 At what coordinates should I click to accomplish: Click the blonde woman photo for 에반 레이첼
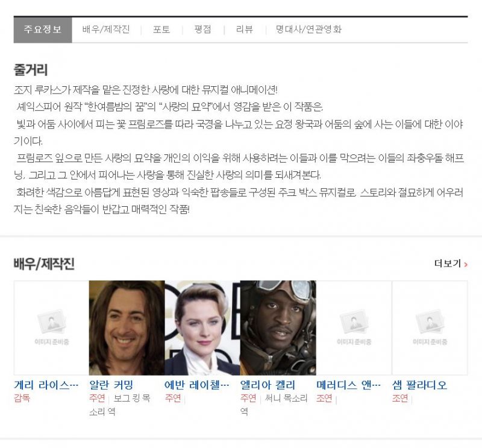(x=202, y=327)
